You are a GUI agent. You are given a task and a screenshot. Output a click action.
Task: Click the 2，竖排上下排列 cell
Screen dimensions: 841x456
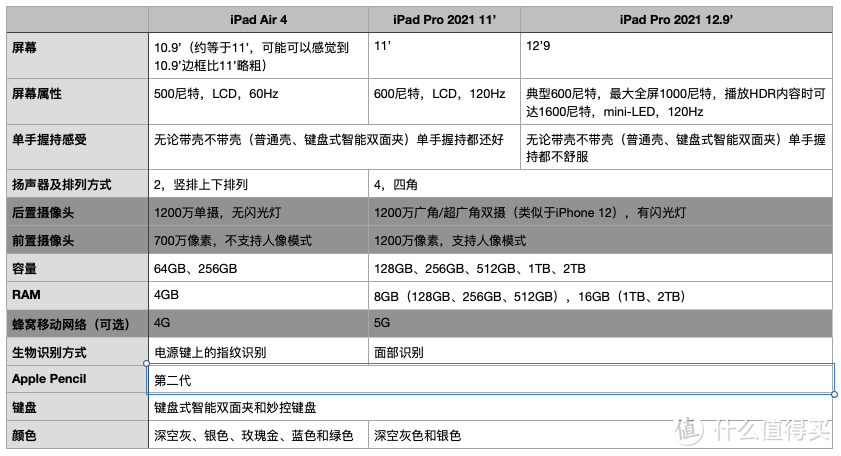pyautogui.click(x=259, y=184)
